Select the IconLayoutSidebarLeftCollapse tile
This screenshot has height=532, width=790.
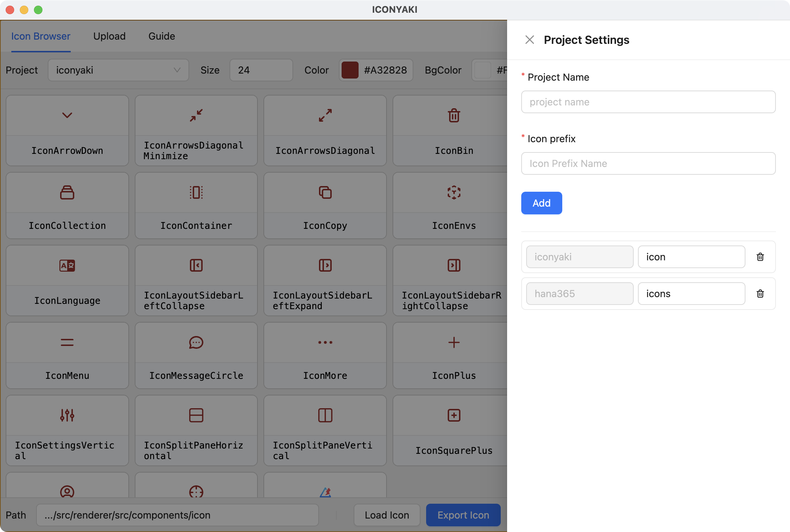[196, 280]
